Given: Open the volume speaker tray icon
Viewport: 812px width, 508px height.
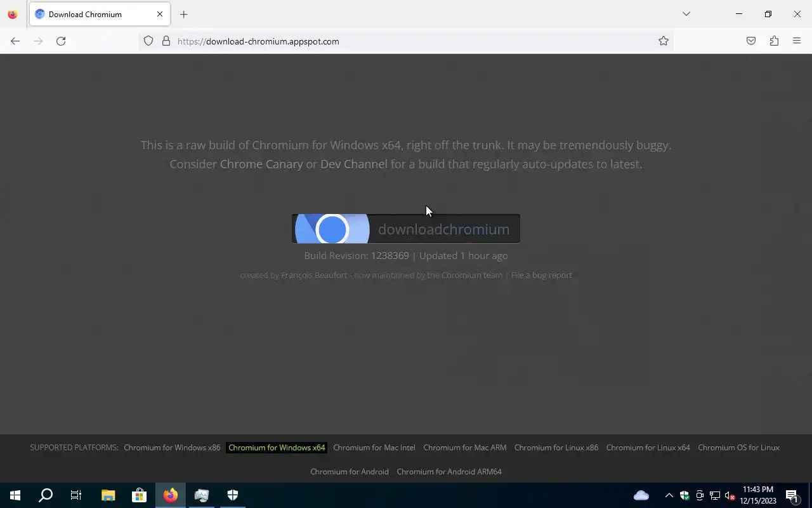Looking at the screenshot, I should point(730,495).
